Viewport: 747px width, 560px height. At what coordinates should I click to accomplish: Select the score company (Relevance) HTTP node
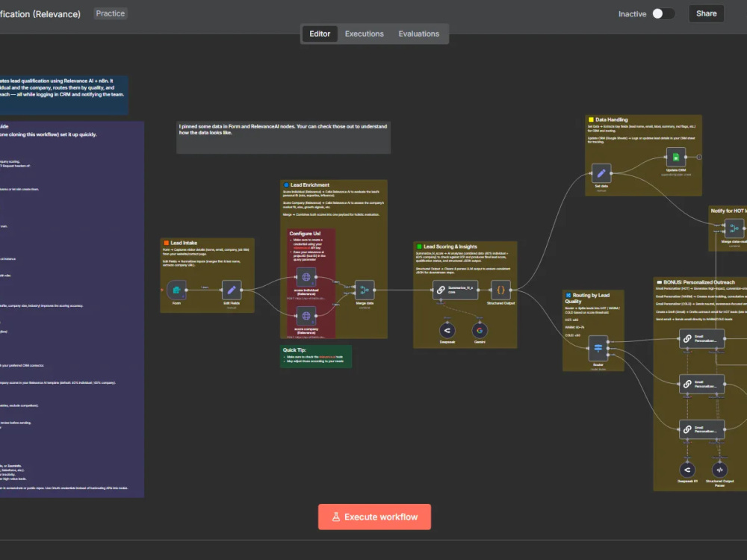[306, 316]
